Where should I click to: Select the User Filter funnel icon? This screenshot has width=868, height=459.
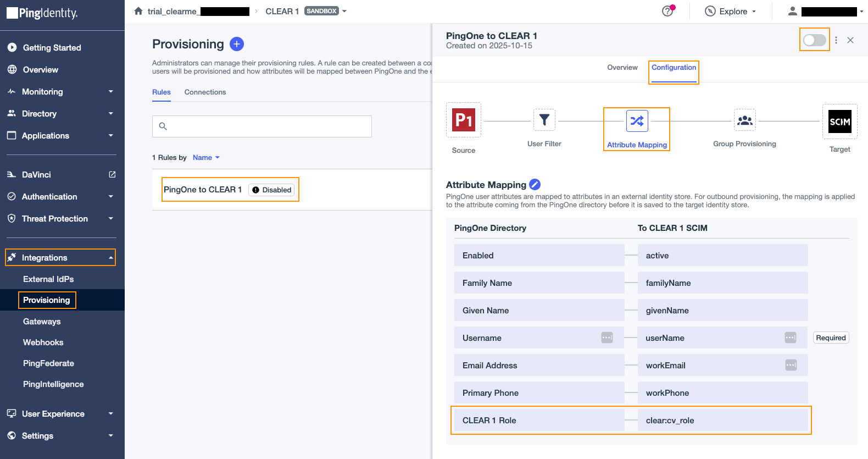coord(544,120)
